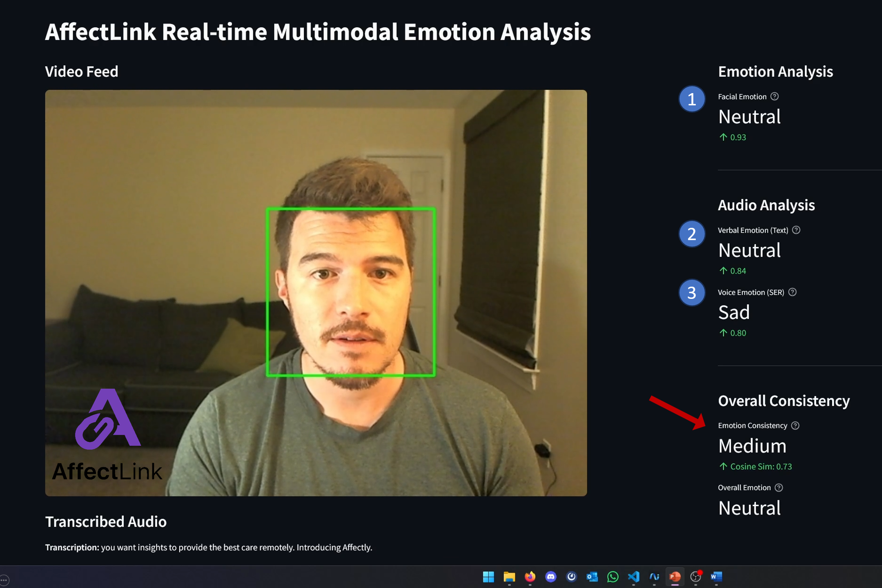The width and height of the screenshot is (882, 588).
Task: Switch to Firefox in the taskbar
Action: [x=530, y=577]
